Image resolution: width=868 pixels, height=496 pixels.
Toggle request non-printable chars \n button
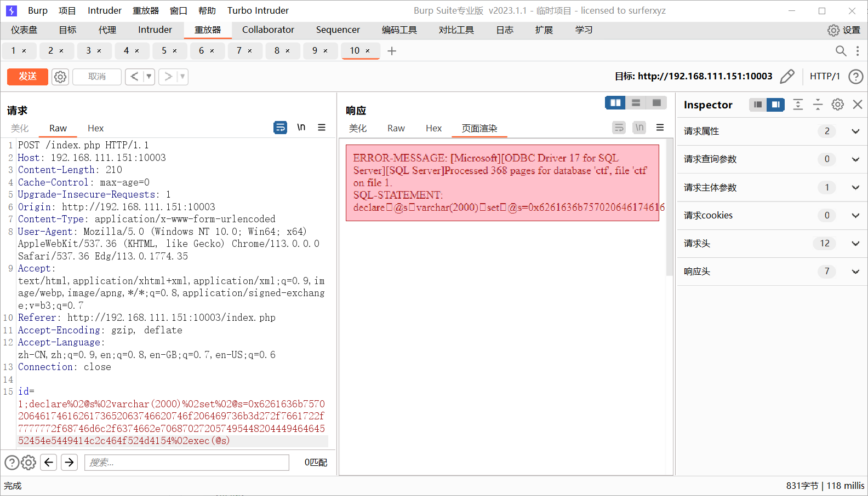click(x=301, y=128)
